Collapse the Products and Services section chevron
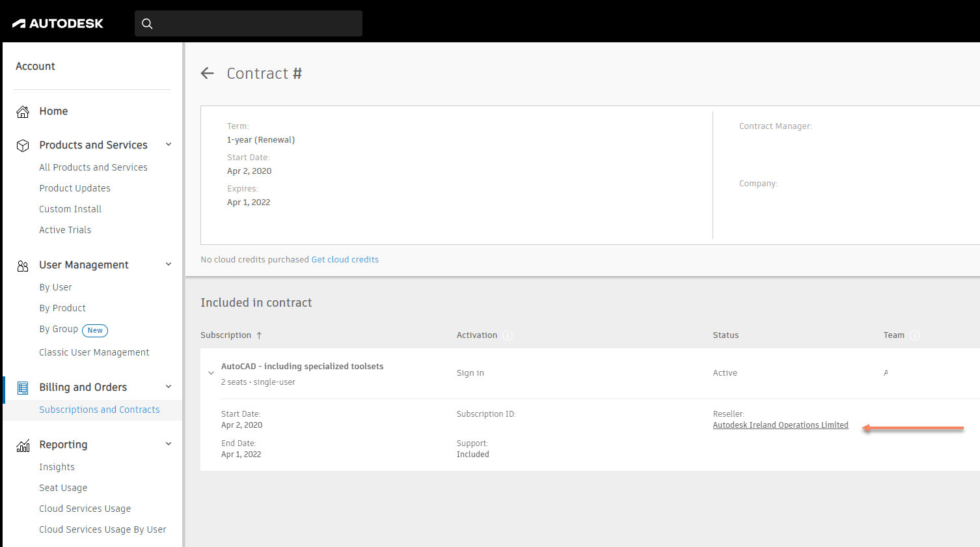Screen dimensions: 980x547 [x=169, y=145]
